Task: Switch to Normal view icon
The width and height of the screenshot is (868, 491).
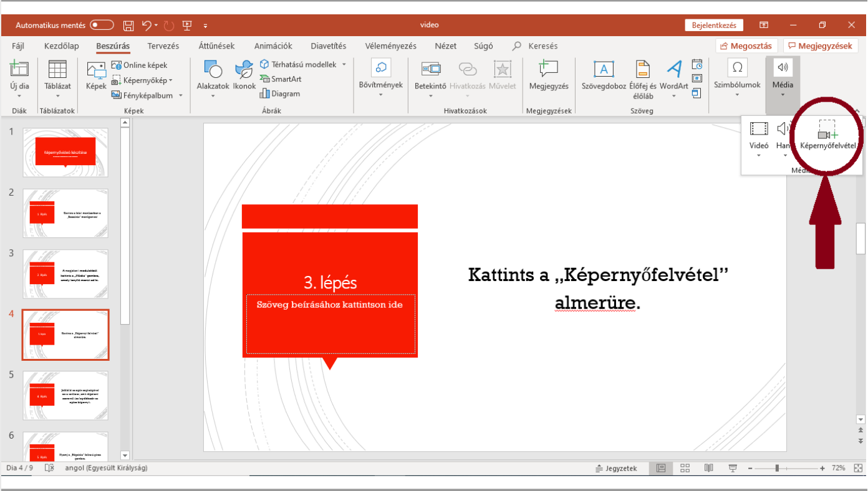Action: pyautogui.click(x=661, y=468)
